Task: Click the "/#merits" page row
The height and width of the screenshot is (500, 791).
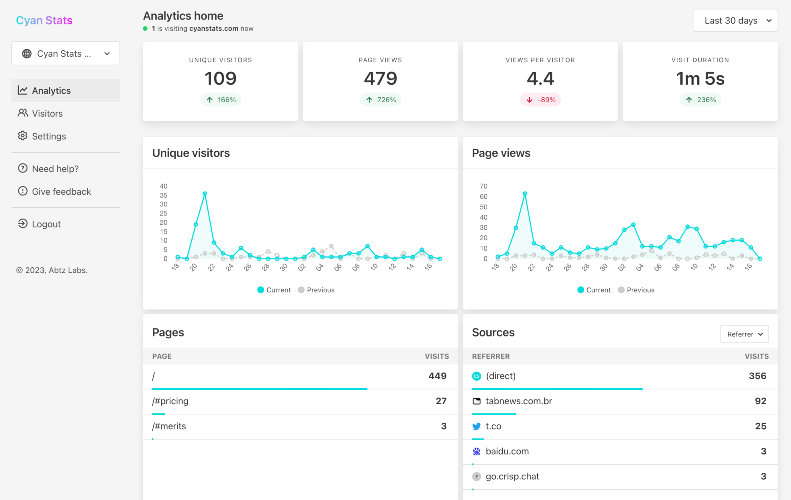Action: click(300, 427)
